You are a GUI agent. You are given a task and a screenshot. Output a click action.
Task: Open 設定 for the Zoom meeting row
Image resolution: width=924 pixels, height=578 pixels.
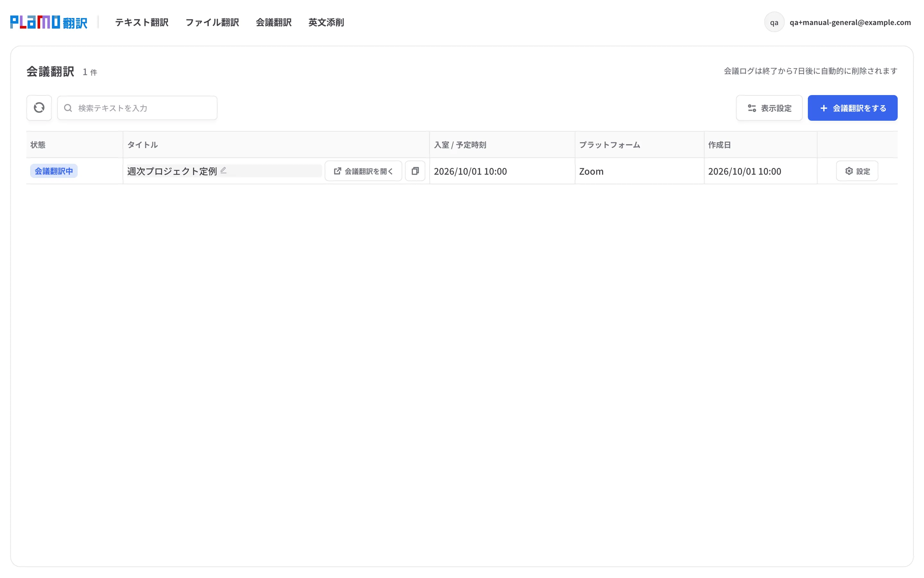[x=857, y=171]
